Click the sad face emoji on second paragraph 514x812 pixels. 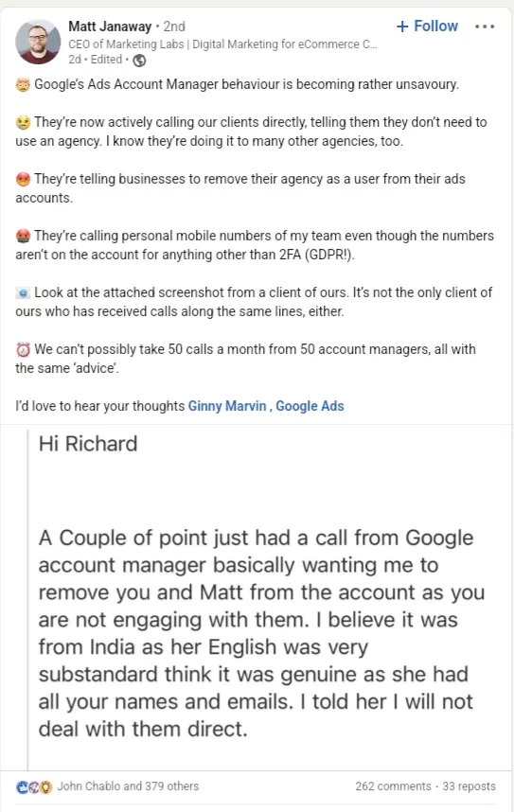(23, 123)
